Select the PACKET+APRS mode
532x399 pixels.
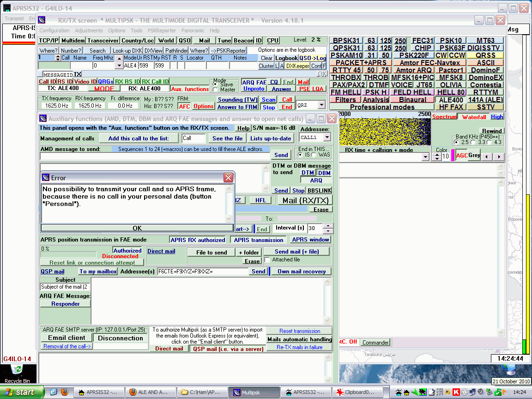pos(361,63)
